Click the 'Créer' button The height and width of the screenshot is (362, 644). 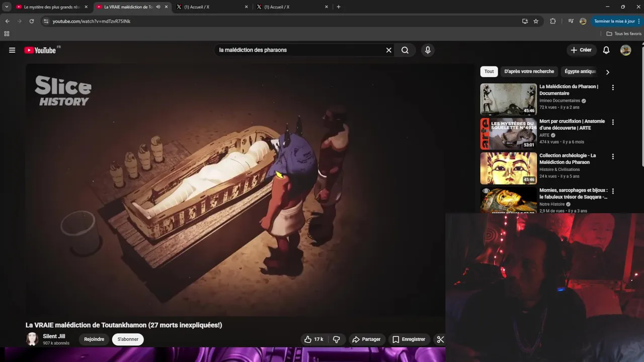581,50
